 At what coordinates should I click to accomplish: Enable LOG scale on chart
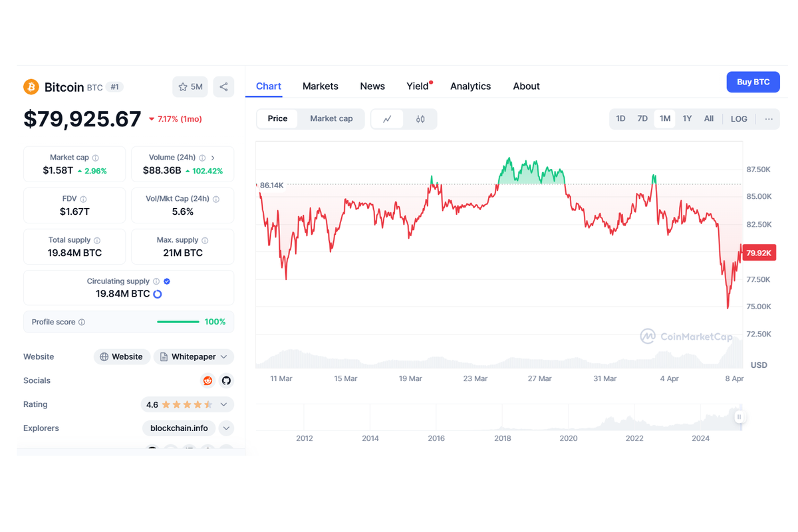click(x=739, y=119)
